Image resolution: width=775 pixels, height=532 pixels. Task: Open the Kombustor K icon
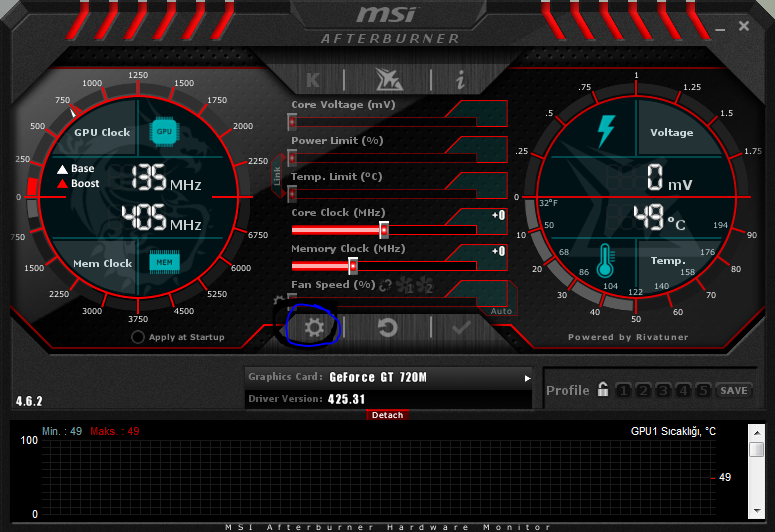coord(312,80)
